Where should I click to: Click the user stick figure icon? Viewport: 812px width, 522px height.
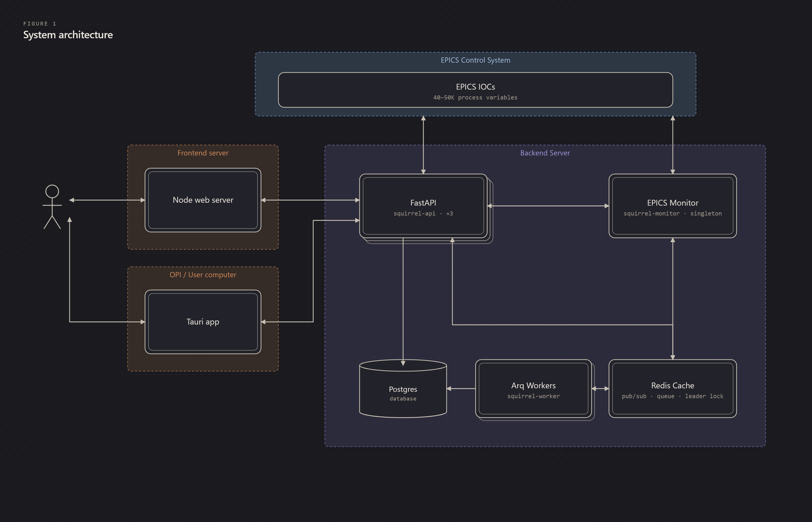(52, 207)
